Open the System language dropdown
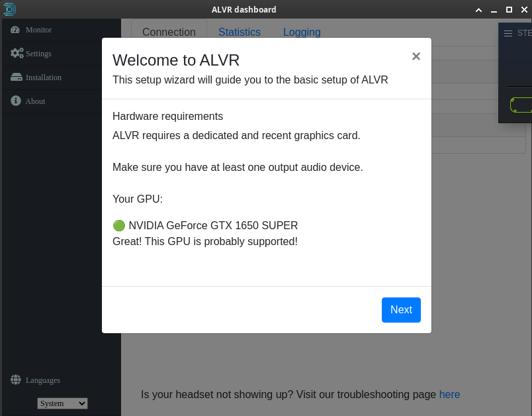This screenshot has width=532, height=416. coord(62,403)
